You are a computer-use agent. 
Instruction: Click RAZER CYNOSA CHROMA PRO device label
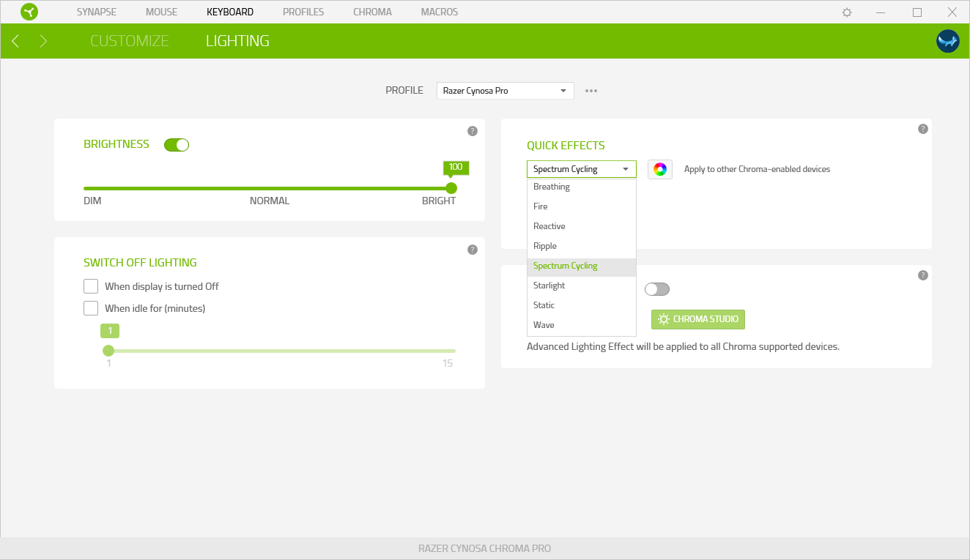coord(484,548)
